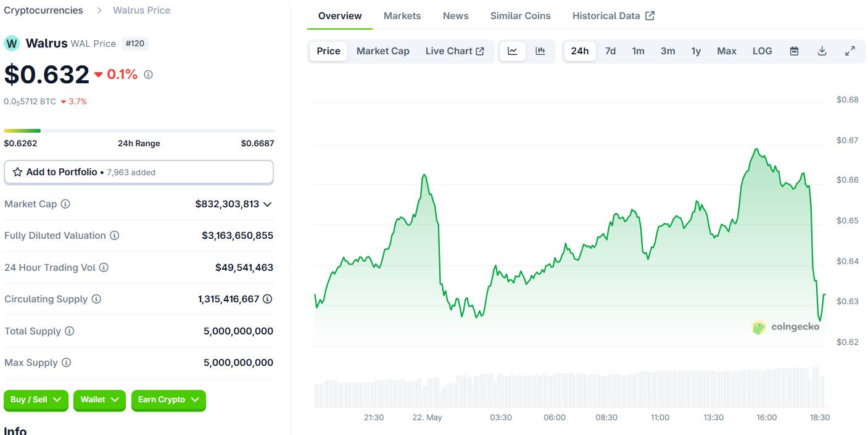Click the $0.6262 24h low value

coord(20,143)
